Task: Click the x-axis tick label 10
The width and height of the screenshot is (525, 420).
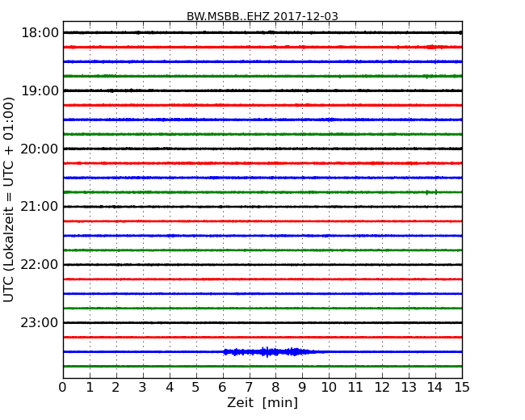Action: tap(329, 387)
